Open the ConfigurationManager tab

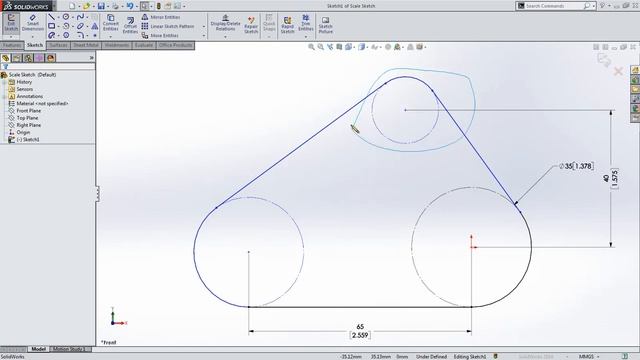coord(28,58)
